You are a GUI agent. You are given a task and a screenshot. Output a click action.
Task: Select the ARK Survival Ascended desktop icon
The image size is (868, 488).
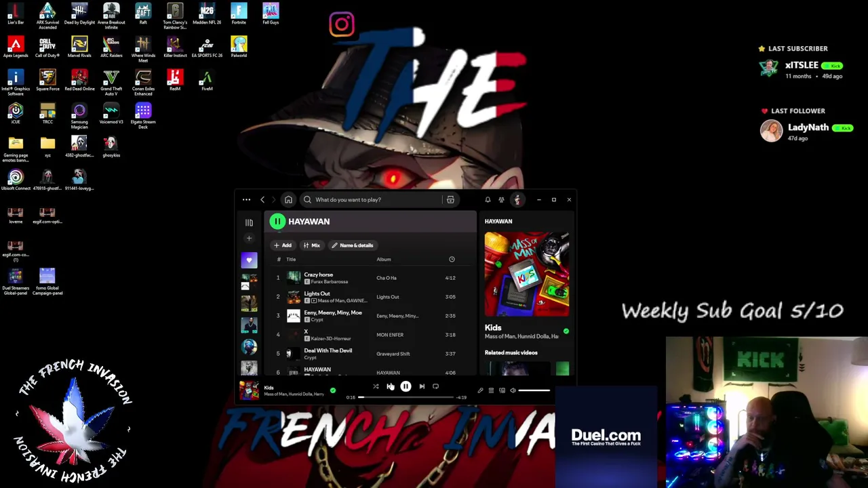pos(47,16)
